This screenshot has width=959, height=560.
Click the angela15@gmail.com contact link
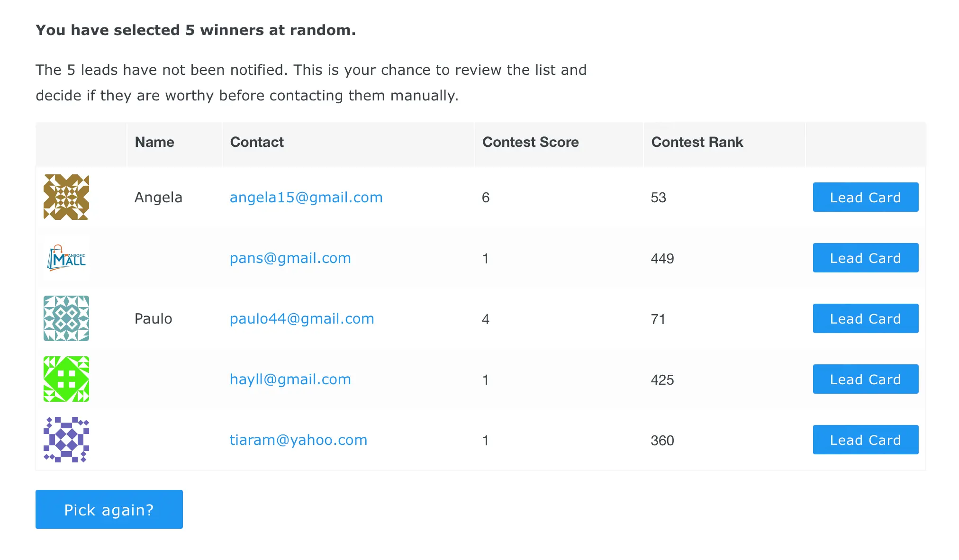tap(306, 197)
